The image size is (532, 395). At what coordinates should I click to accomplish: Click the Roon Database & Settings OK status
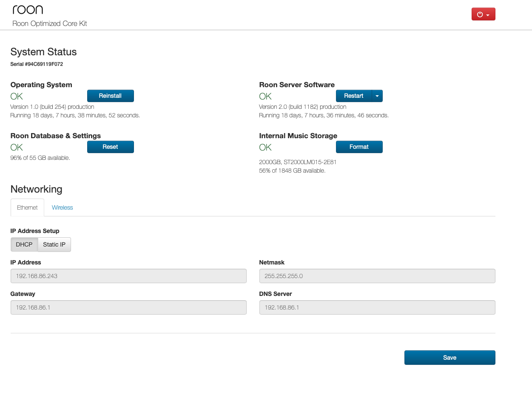click(x=17, y=148)
